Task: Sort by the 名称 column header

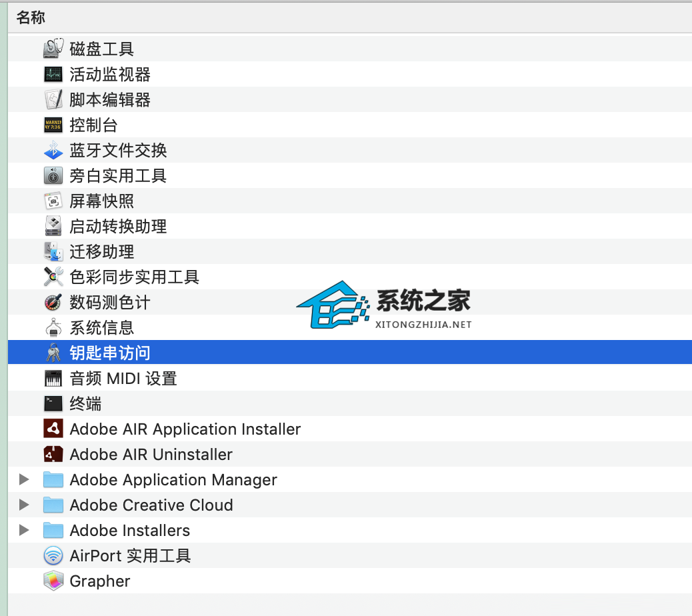Action: [x=31, y=17]
